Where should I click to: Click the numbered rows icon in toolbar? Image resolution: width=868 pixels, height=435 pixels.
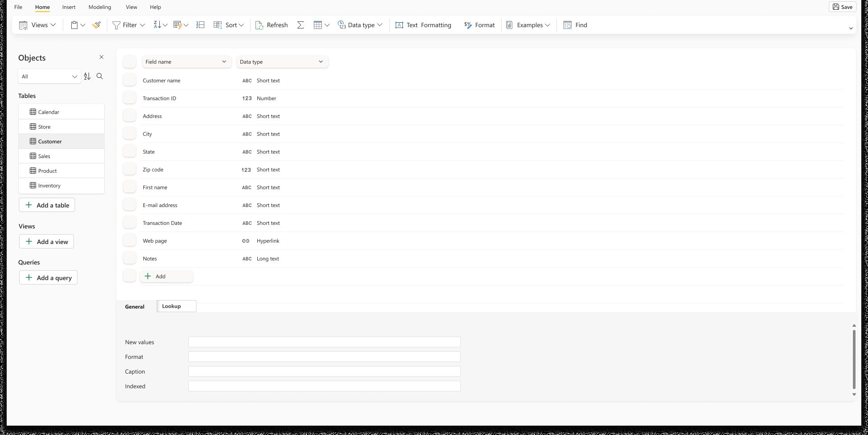point(200,25)
